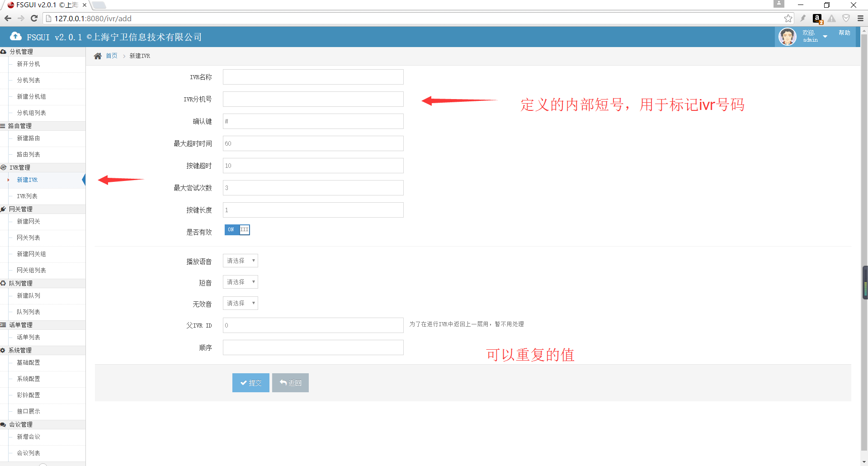The image size is (868, 466).
Task: Click the 帮助 help link
Action: (x=844, y=33)
